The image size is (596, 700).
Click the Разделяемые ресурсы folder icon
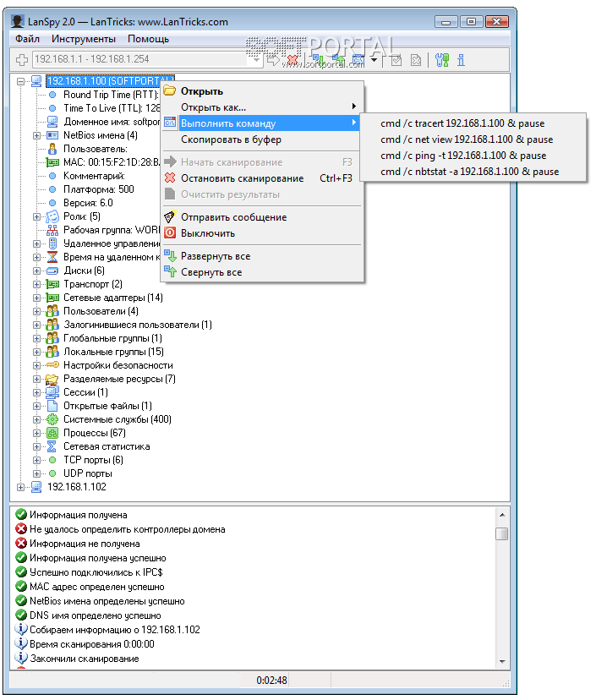52,379
